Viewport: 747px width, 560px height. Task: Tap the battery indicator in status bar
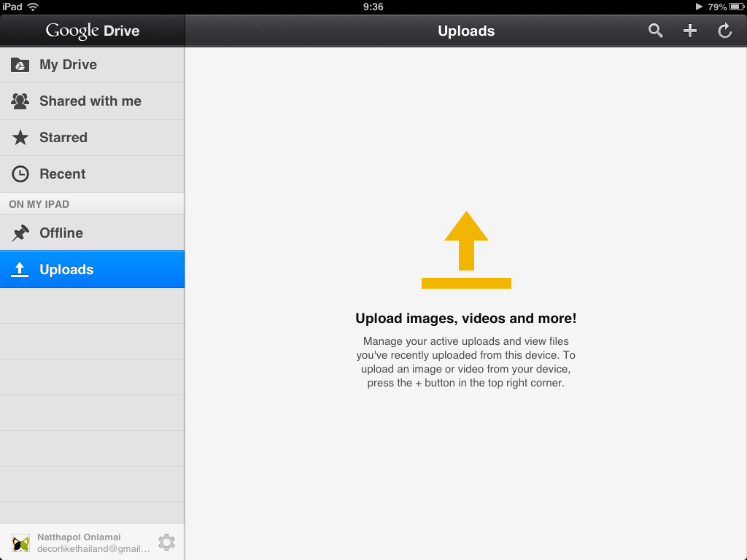pyautogui.click(x=737, y=7)
